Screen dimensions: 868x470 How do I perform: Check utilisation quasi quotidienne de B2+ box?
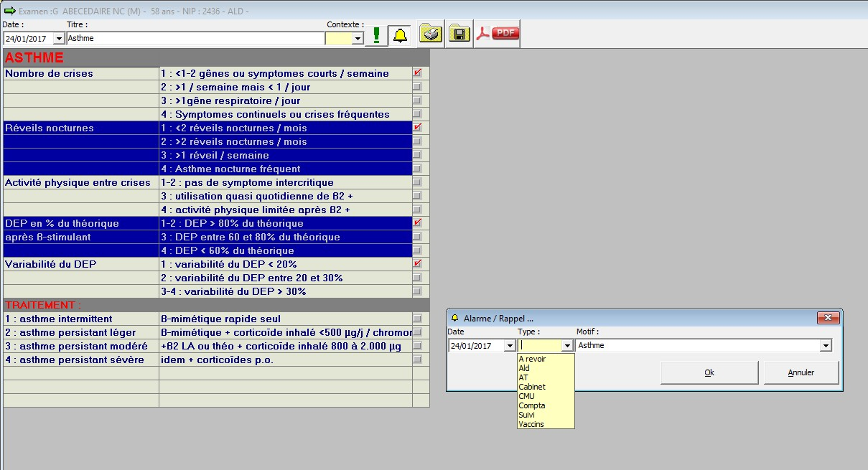(417, 196)
